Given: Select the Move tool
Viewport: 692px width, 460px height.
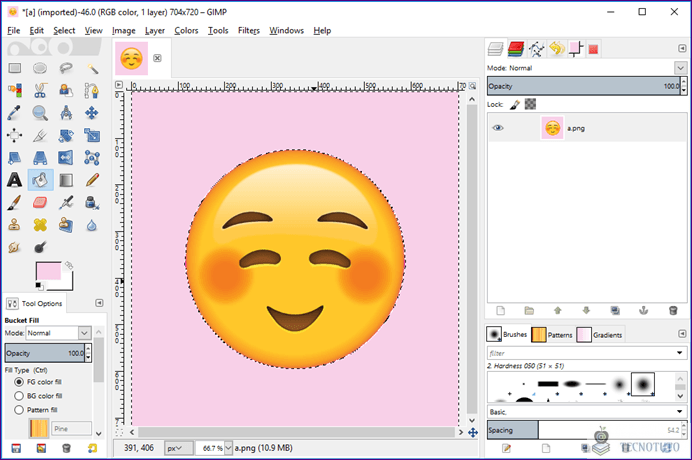Looking at the screenshot, I should click(92, 113).
